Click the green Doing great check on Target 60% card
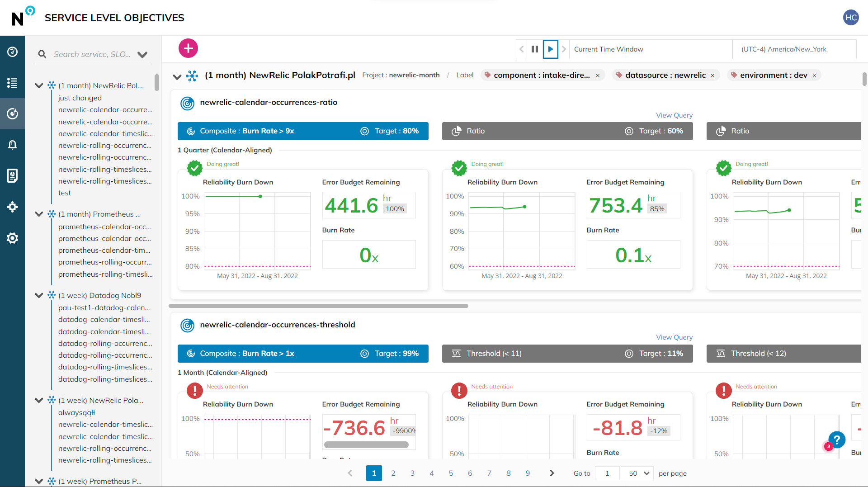Viewport: 868px width, 487px height. pos(459,168)
